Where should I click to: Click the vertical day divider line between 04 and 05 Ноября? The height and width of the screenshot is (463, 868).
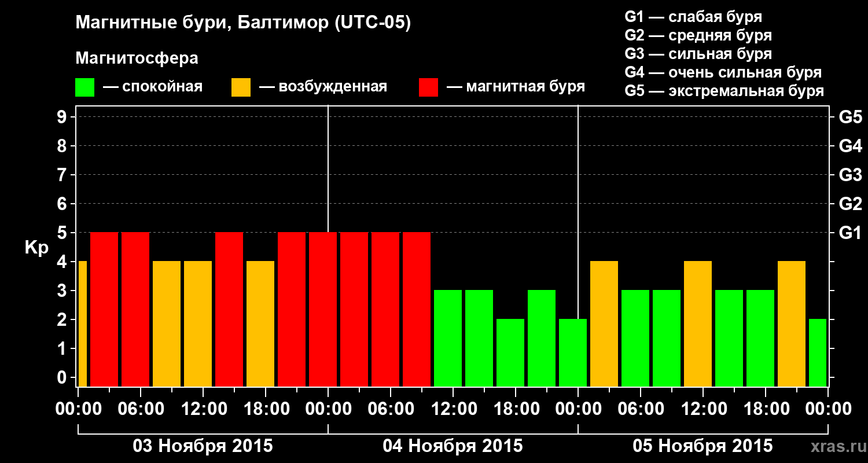[578, 211]
